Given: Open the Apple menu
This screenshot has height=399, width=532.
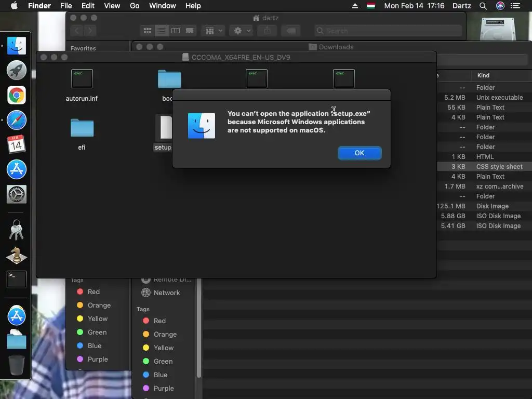Looking at the screenshot, I should click(14, 6).
